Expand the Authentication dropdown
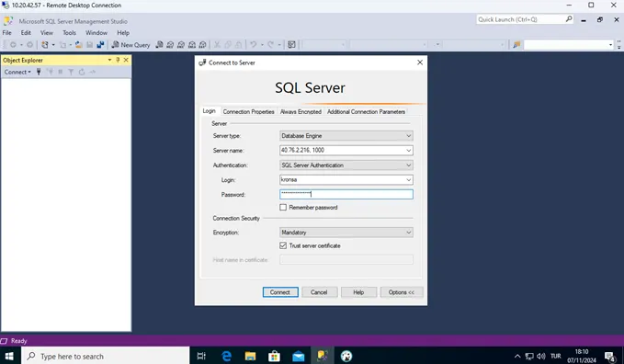Viewport: 624px width, 364px height. [x=408, y=165]
